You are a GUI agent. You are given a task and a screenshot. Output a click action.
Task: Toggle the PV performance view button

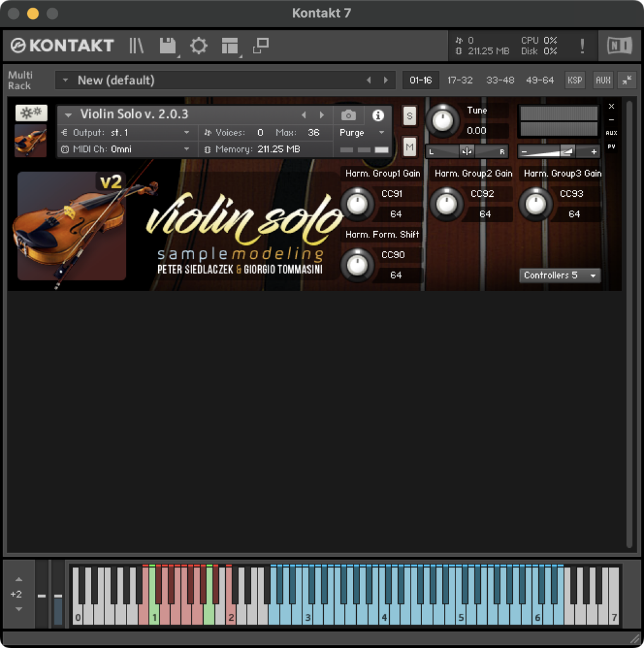(x=611, y=146)
